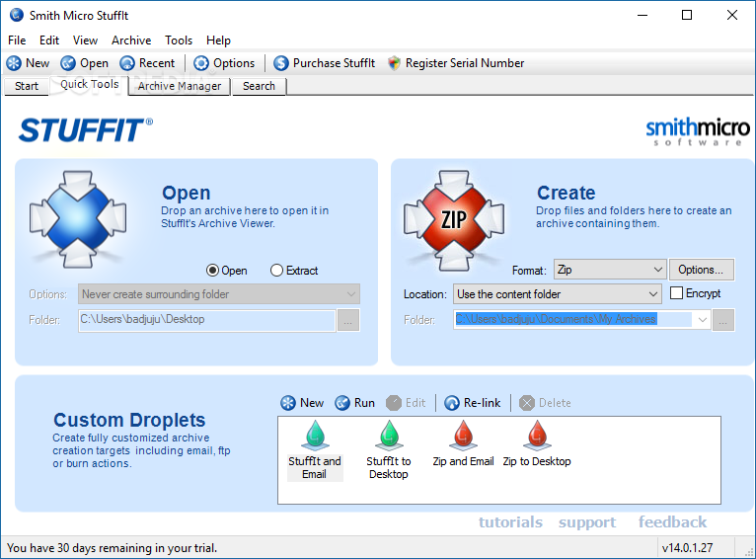
Task: Open the Archive menu
Action: click(x=131, y=40)
